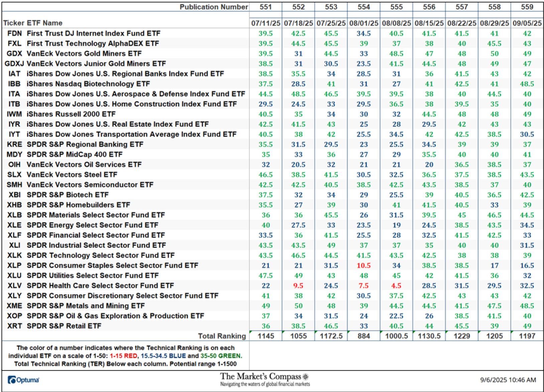
Task: Click total ranking value 1229
Action: 462,336
